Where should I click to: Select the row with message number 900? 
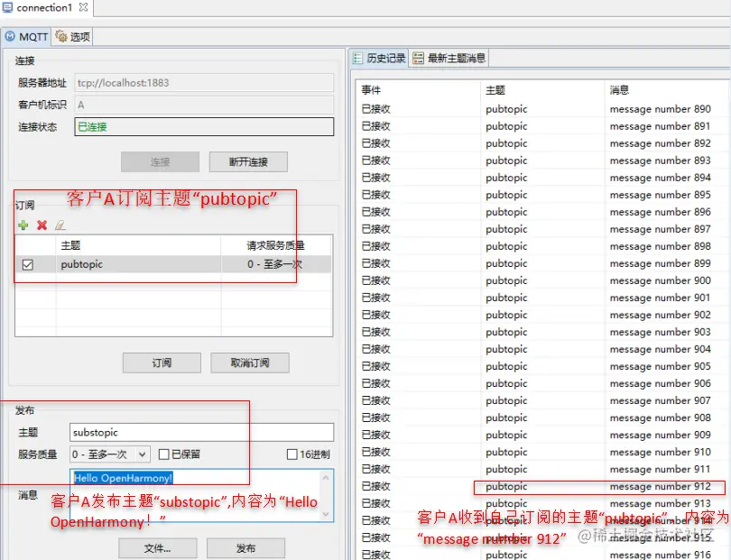click(x=542, y=280)
